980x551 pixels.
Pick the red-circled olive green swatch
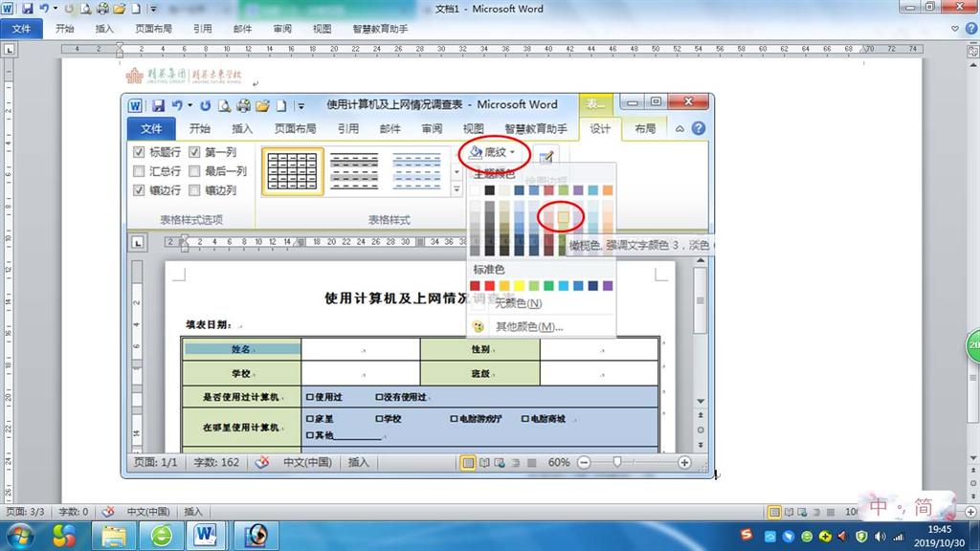coord(563,218)
